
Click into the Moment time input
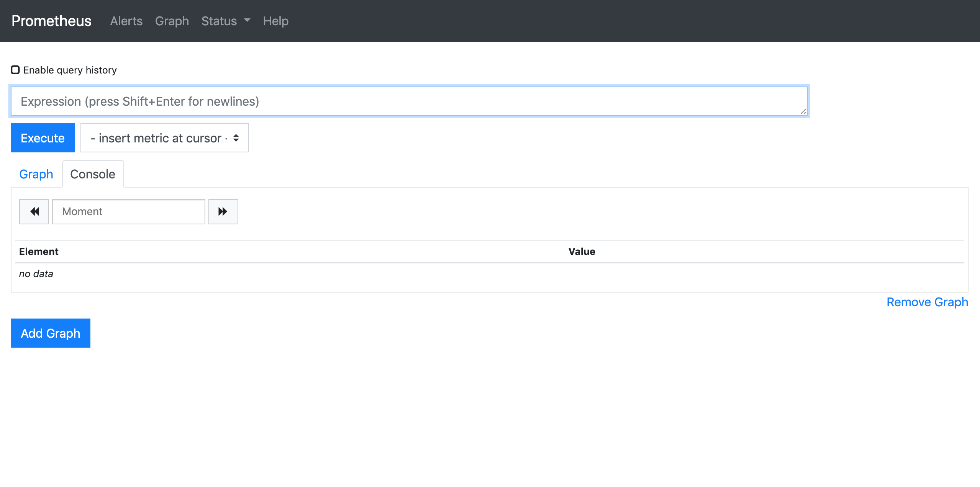(129, 212)
